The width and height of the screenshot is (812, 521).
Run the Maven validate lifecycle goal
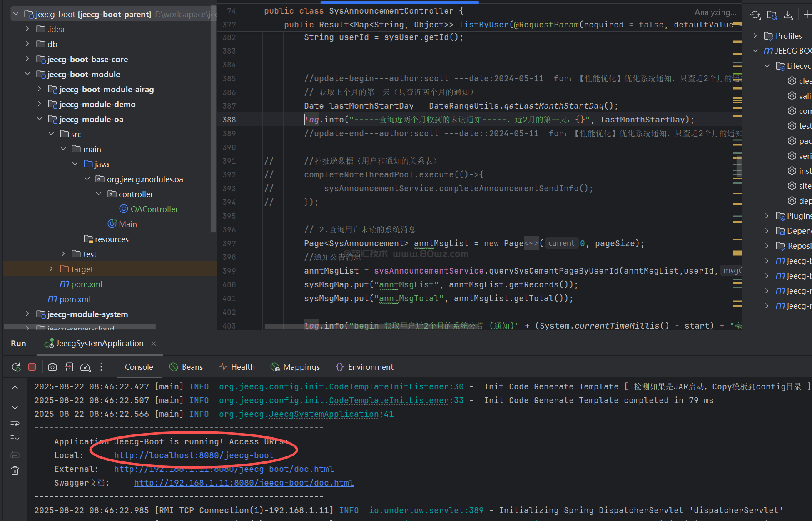click(x=799, y=96)
